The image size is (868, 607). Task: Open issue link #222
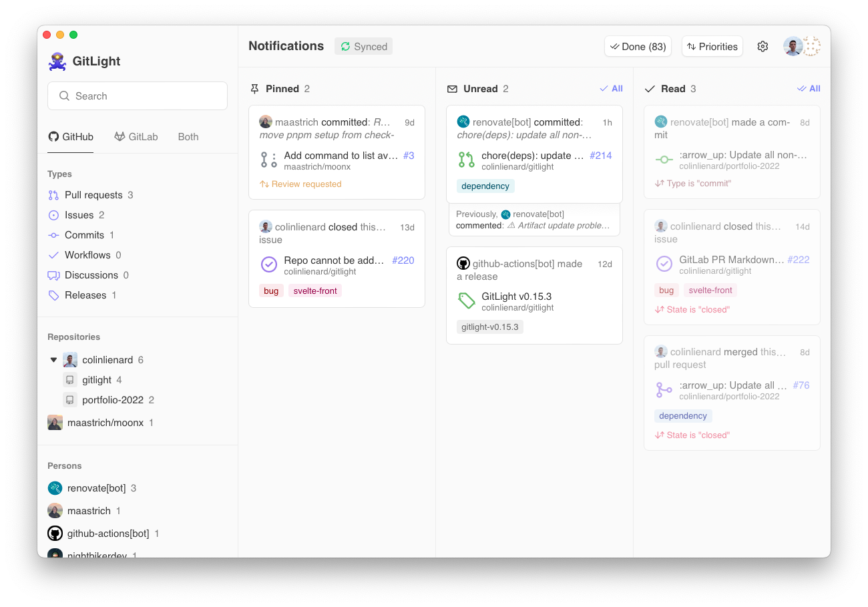tap(799, 260)
